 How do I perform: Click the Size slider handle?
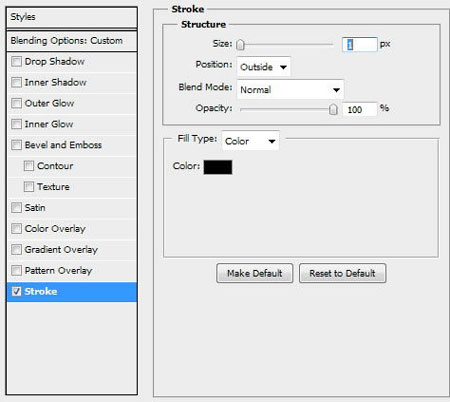[x=240, y=45]
